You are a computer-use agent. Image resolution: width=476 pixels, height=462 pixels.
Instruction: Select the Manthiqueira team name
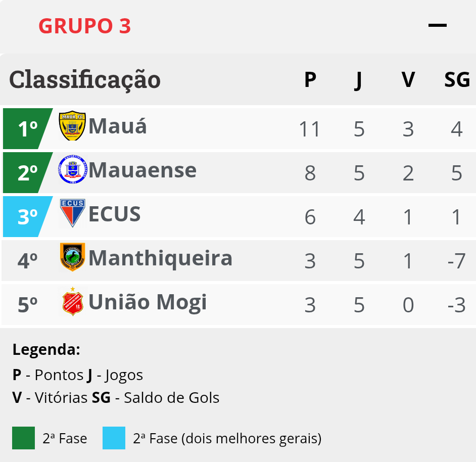[160, 258]
